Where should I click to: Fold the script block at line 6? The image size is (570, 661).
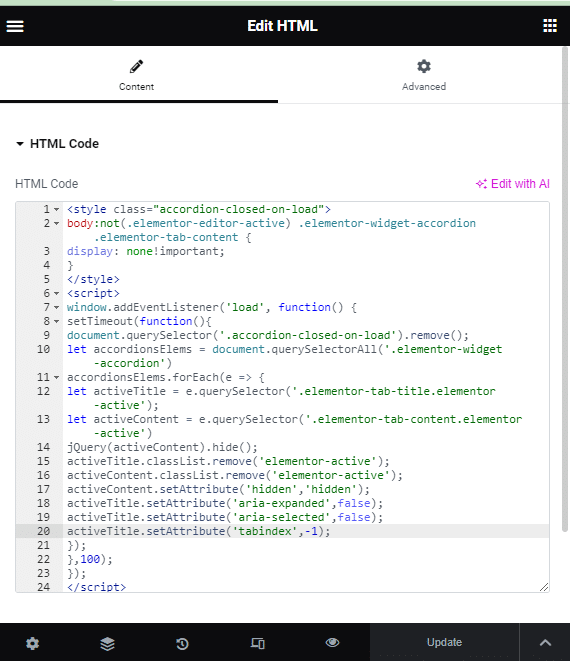pos(56,293)
